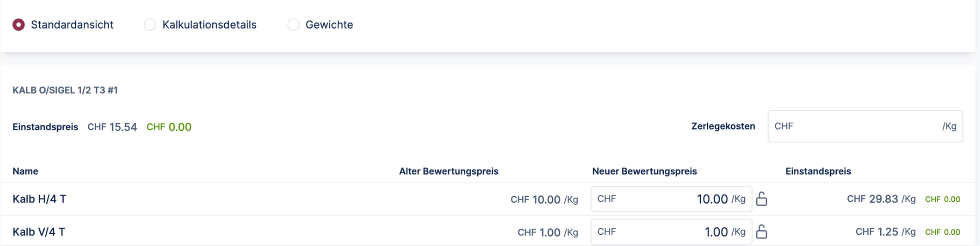Screen dimensions: 980x246
Task: Open the Kalb H/4 T row
Action: tap(39, 199)
